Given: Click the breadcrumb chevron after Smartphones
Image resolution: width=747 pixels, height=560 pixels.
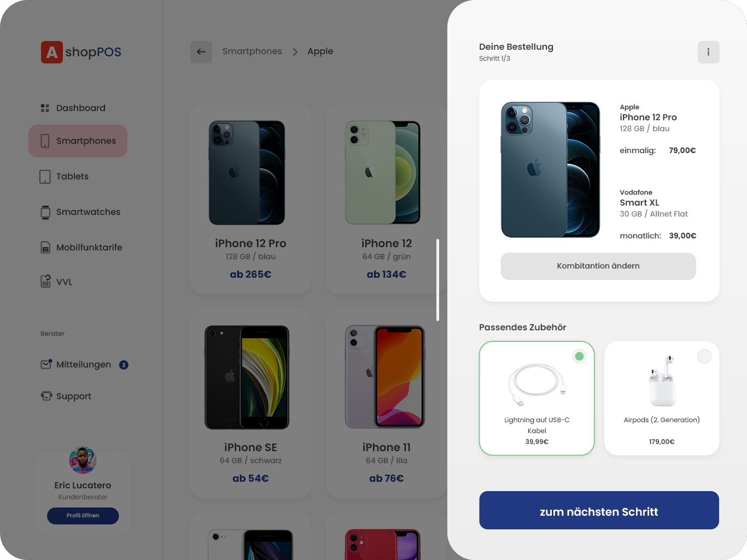Looking at the screenshot, I should [295, 52].
